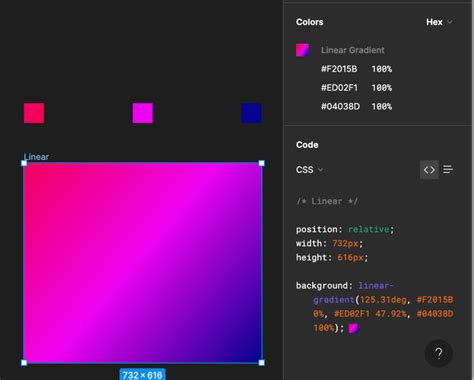Select the magenta square on canvas
This screenshot has width=474, height=380.
click(x=143, y=113)
